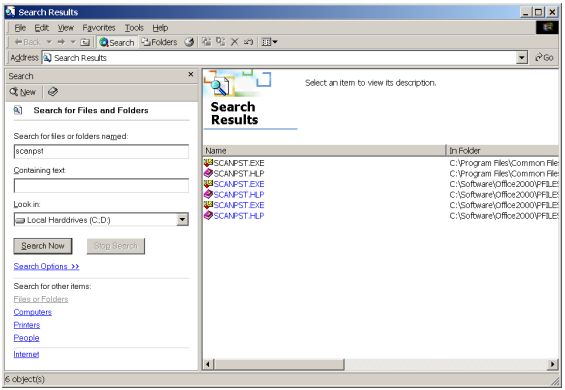The height and width of the screenshot is (390, 565).
Task: Open the Forward history dropdown arrow
Action: [73, 42]
